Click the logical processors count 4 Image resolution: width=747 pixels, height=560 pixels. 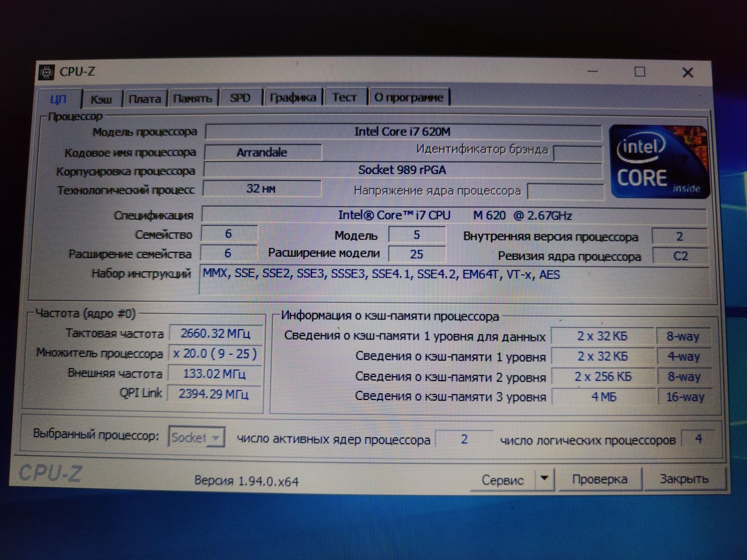(x=698, y=439)
